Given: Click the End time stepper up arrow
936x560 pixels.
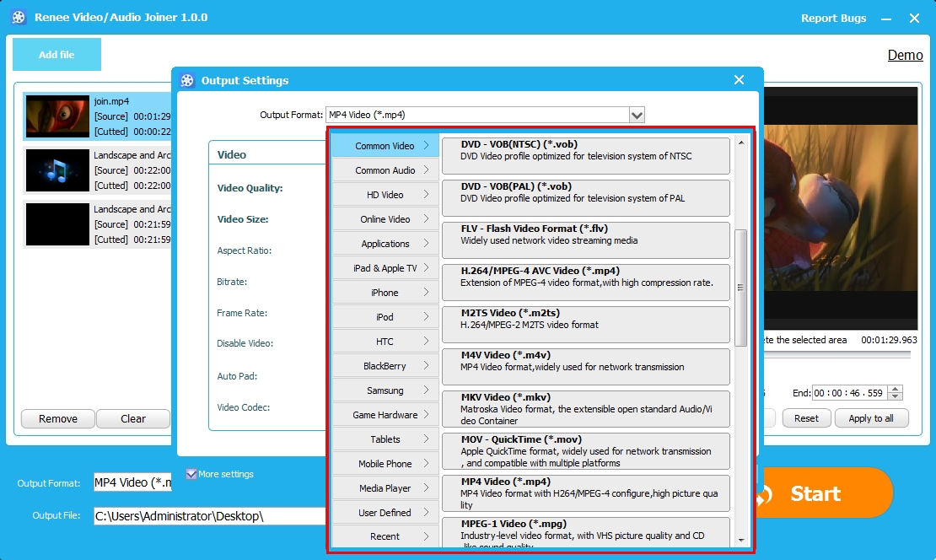Looking at the screenshot, I should (896, 389).
